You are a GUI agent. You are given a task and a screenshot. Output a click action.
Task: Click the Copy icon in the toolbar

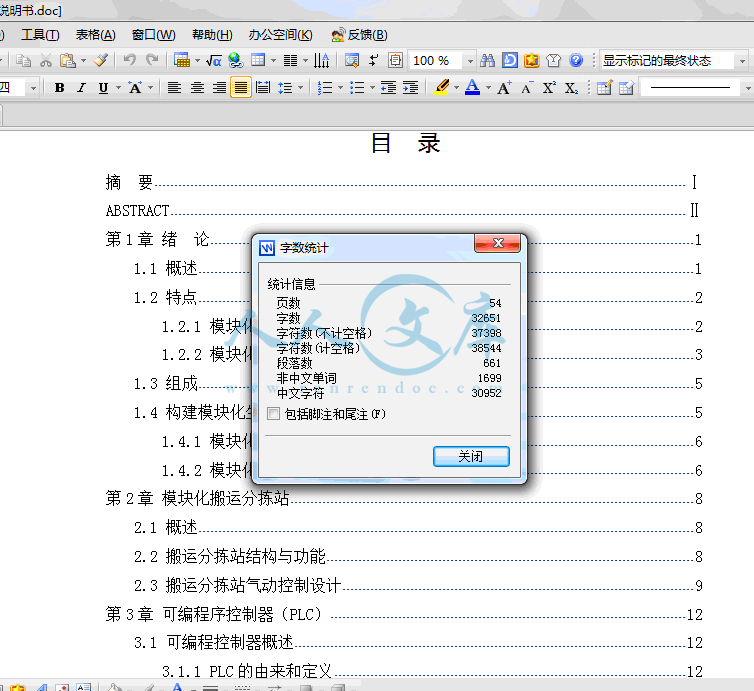click(23, 61)
